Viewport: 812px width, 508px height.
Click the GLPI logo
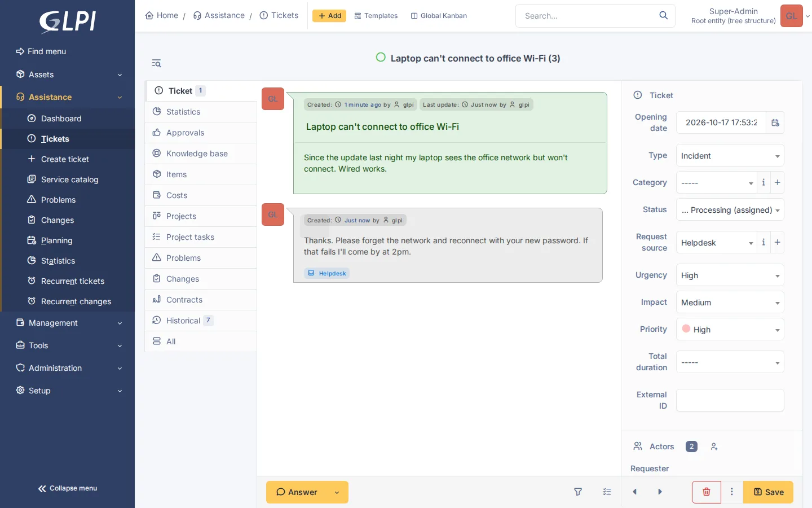pos(68,22)
